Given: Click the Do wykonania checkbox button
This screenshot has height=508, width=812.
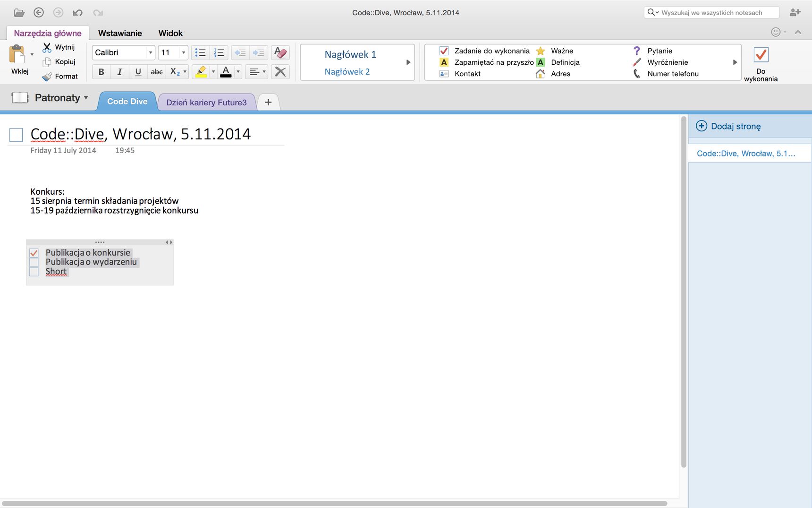Looking at the screenshot, I should [x=761, y=64].
